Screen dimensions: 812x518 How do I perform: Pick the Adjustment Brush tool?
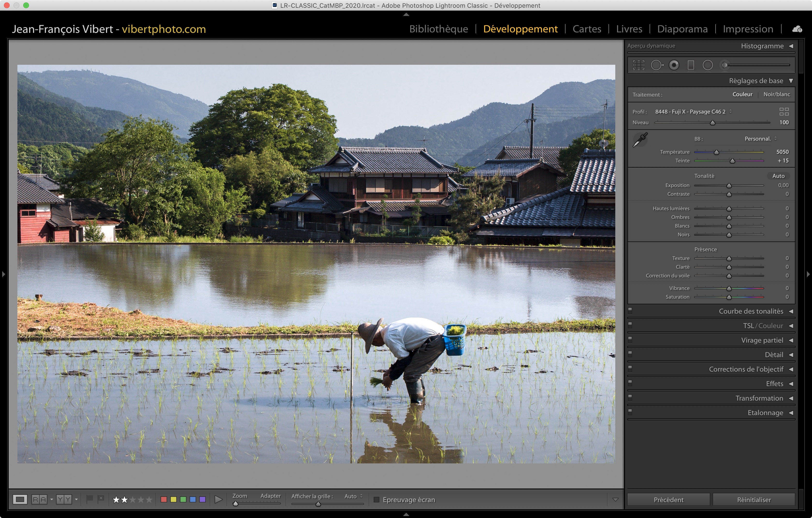click(724, 65)
